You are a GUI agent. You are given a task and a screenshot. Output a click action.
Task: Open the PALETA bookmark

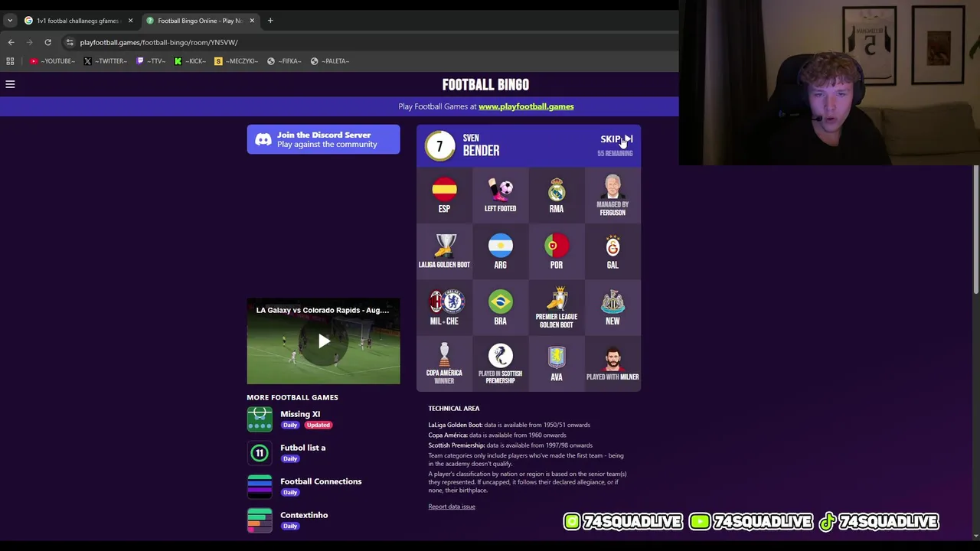(x=330, y=61)
